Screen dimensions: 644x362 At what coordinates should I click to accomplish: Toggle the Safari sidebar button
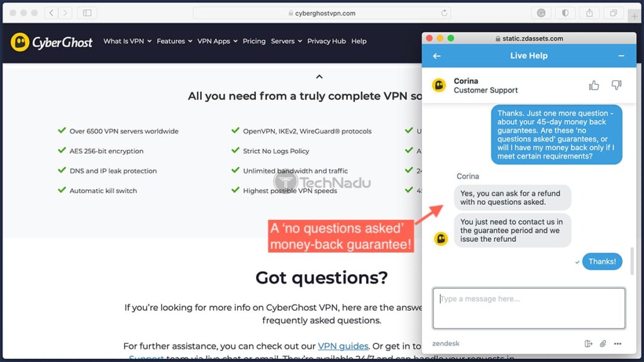pyautogui.click(x=87, y=13)
